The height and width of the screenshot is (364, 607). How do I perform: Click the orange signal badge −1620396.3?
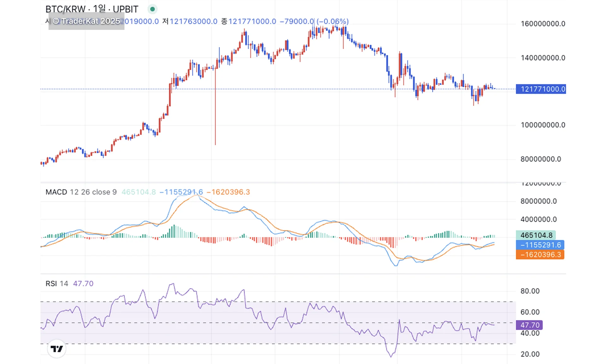click(540, 255)
